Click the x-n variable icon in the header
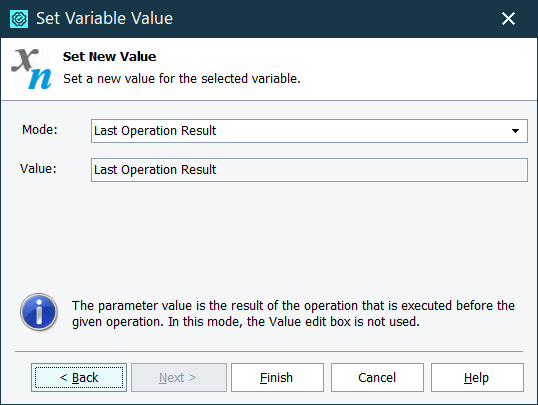The height and width of the screenshot is (405, 538). pyautogui.click(x=32, y=69)
